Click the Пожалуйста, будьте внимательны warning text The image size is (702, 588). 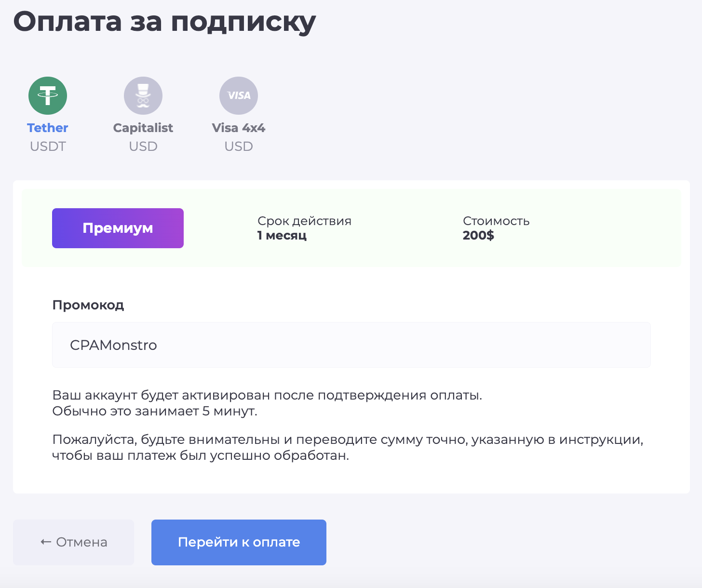[348, 447]
